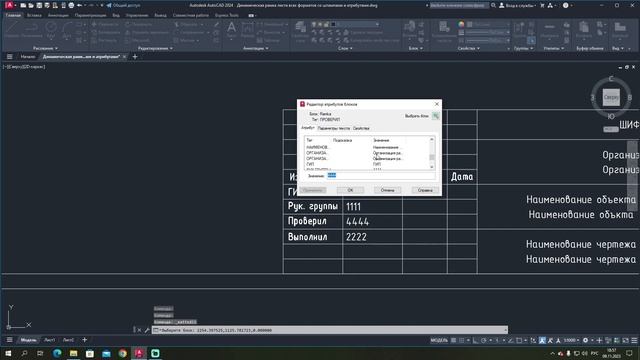Image resolution: width=640 pixels, height=360 pixels.
Task: Expand the Группы panel dropdown
Action: (x=524, y=48)
